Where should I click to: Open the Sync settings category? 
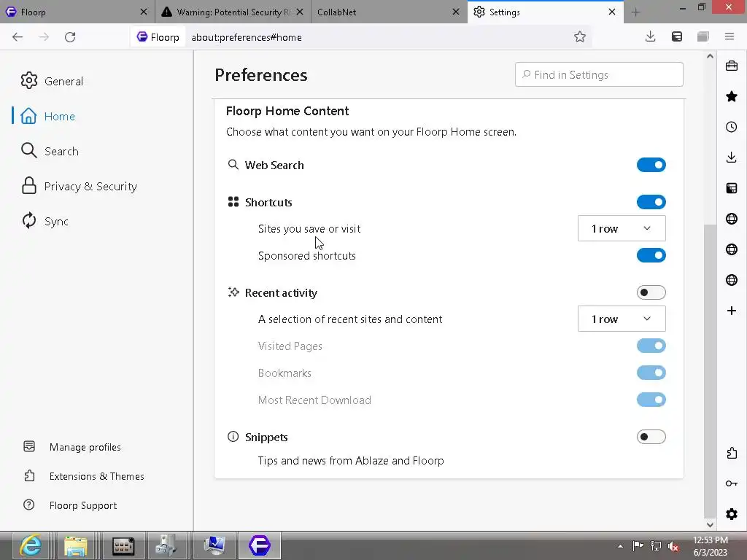coord(44,221)
